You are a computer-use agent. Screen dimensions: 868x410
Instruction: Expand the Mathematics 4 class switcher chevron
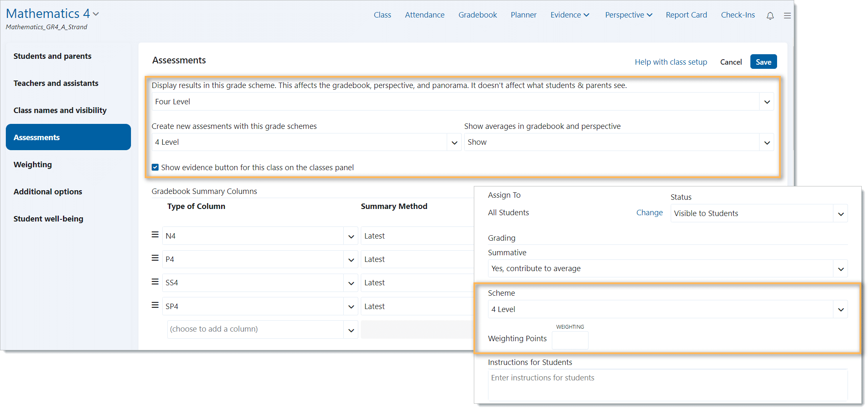tap(96, 14)
